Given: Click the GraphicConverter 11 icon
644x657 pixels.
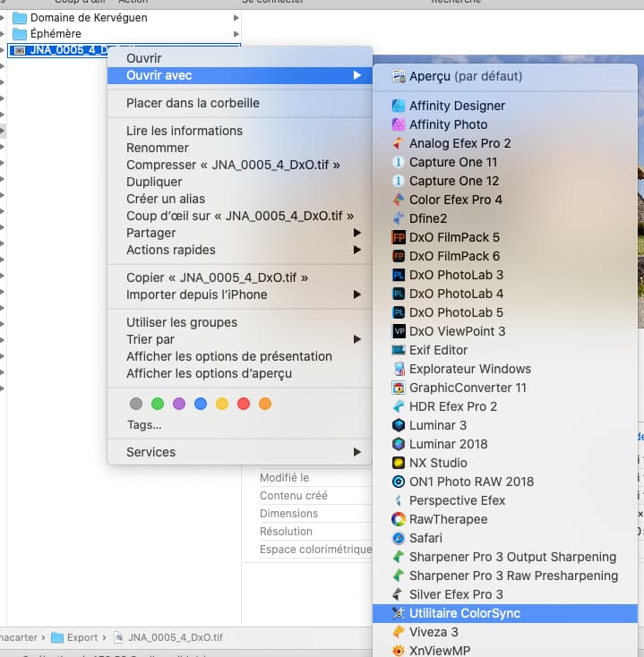Looking at the screenshot, I should (x=399, y=388).
